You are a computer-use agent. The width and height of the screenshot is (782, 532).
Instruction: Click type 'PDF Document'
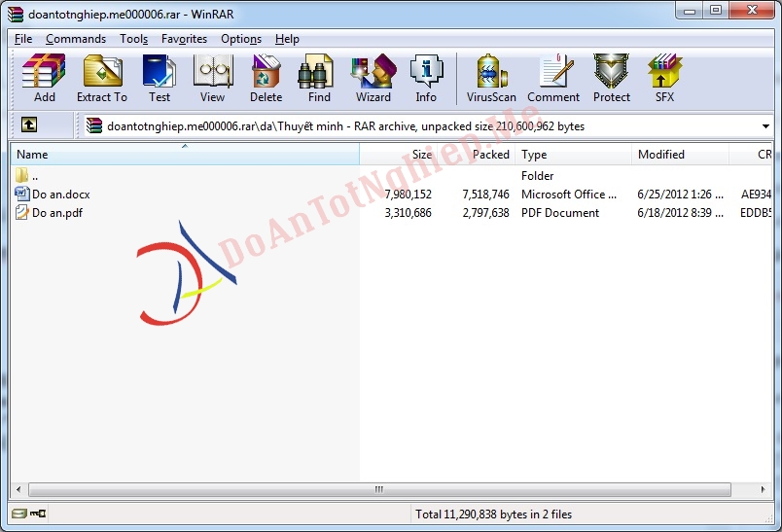click(x=560, y=213)
